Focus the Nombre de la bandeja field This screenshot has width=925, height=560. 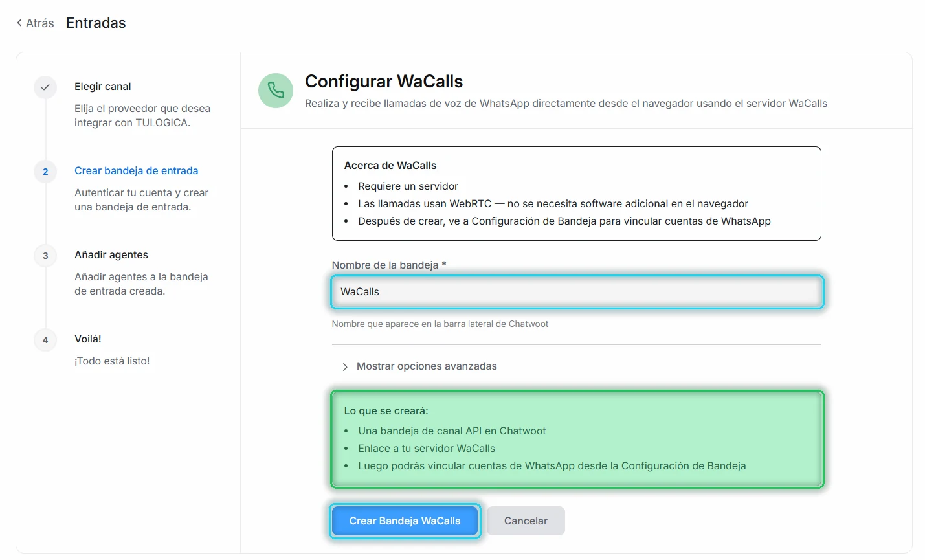[x=577, y=292]
